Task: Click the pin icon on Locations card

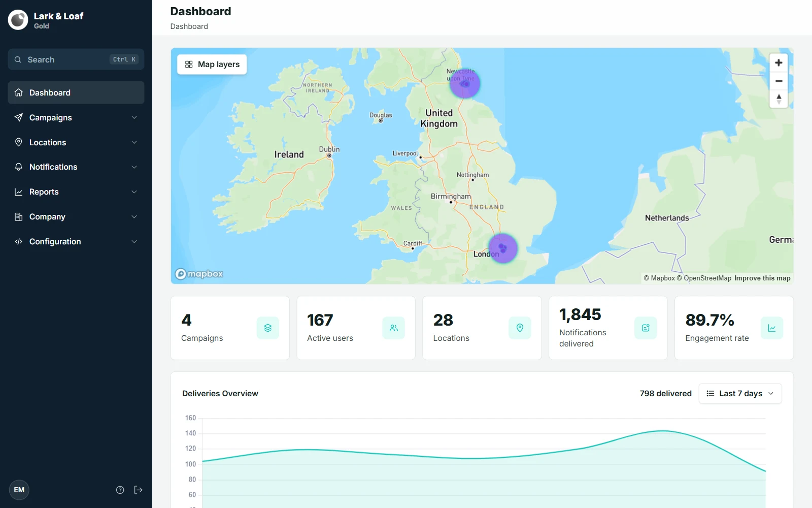Action: tap(520, 328)
